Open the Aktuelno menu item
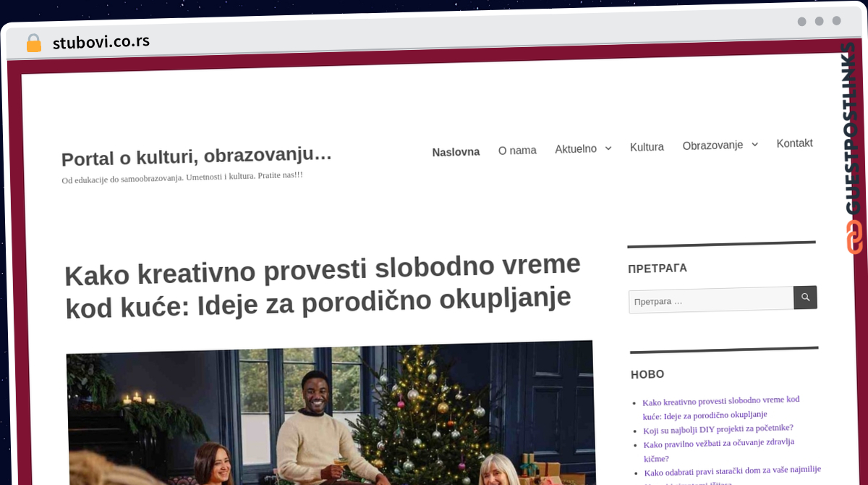 (576, 149)
